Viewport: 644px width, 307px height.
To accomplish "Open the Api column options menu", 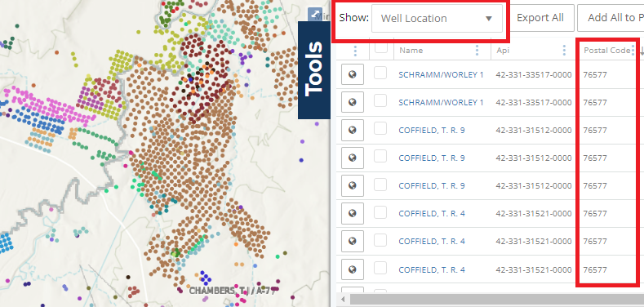I will [x=564, y=50].
